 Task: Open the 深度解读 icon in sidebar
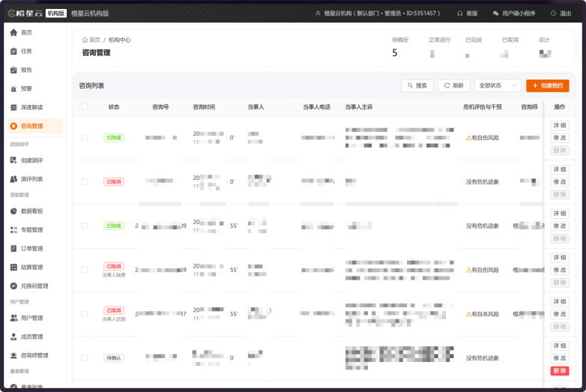click(x=13, y=107)
